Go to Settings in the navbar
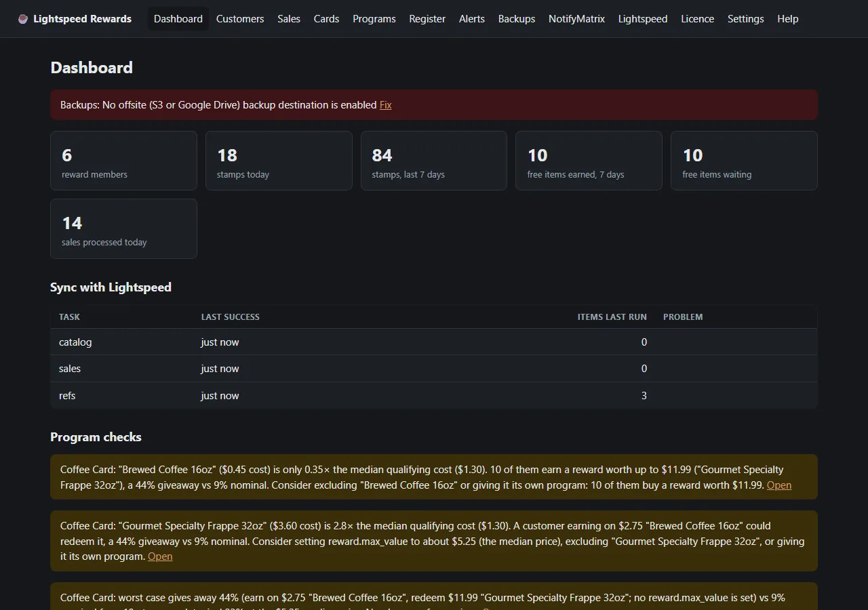The height and width of the screenshot is (610, 868). click(746, 19)
